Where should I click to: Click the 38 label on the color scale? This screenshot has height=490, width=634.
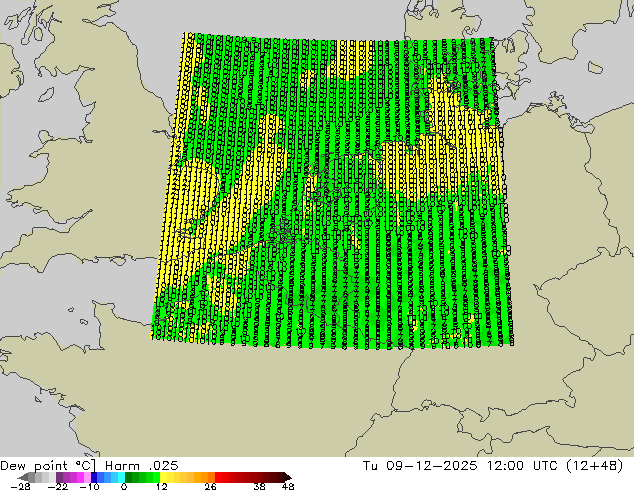(259, 486)
